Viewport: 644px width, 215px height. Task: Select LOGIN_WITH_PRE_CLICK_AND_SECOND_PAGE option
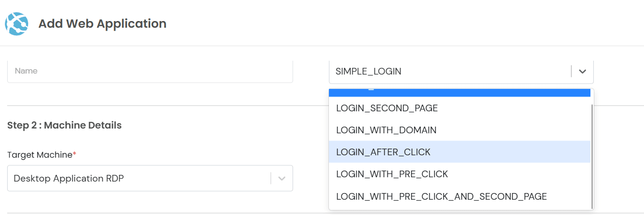coord(441,196)
